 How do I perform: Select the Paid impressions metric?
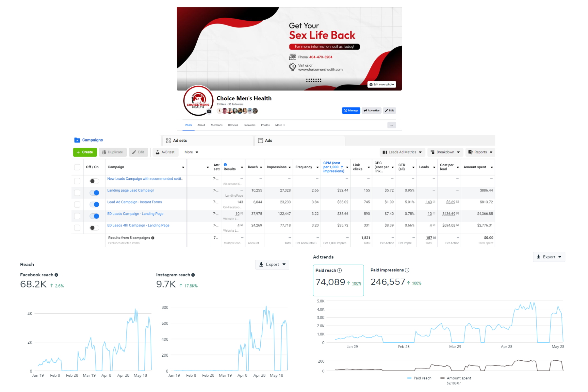click(396, 277)
